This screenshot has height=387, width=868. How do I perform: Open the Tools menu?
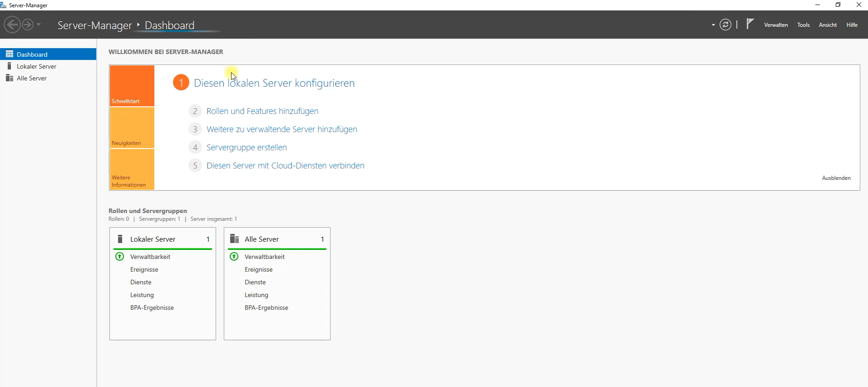point(804,25)
